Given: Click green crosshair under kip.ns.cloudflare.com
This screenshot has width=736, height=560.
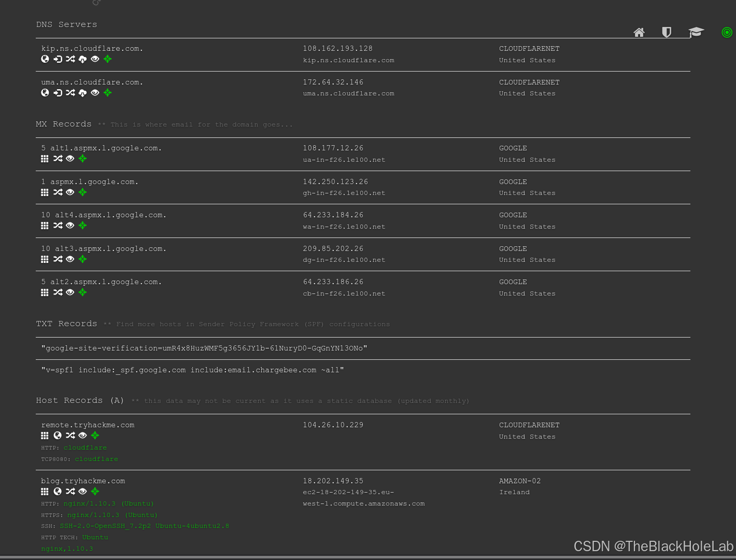Looking at the screenshot, I should 107,59.
